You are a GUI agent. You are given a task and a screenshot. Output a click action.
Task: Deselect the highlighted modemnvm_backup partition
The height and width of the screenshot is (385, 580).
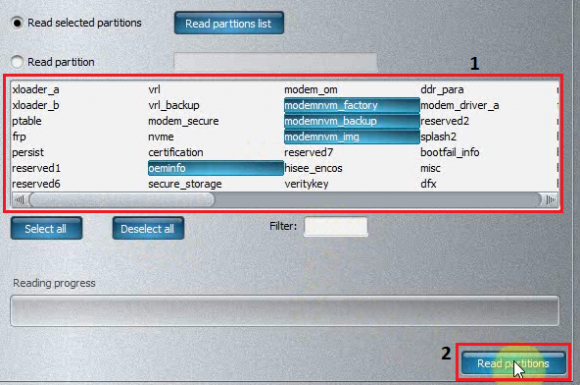pyautogui.click(x=352, y=121)
